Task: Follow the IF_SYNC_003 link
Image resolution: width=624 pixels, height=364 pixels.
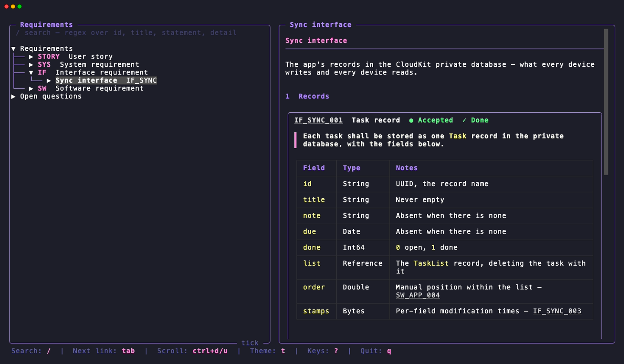Action: (x=557, y=311)
